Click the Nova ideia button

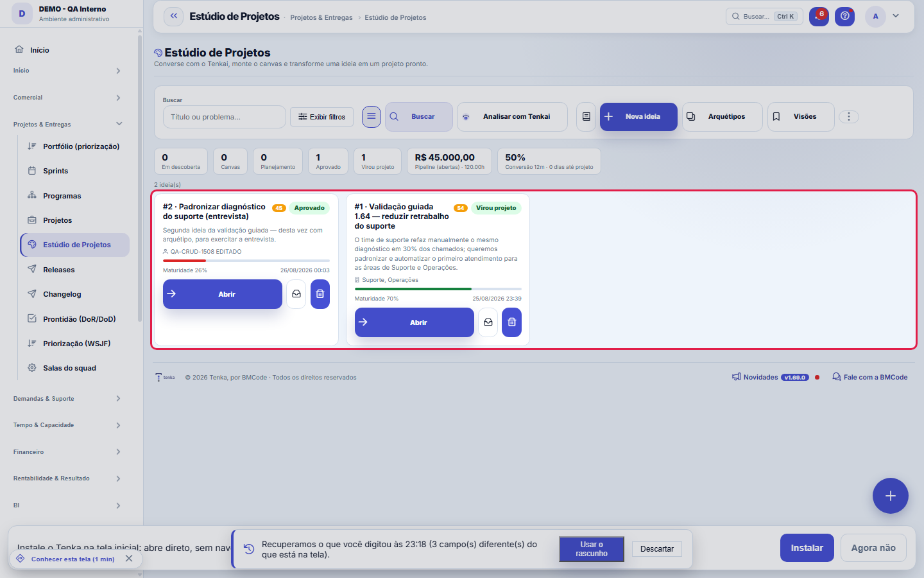point(638,117)
